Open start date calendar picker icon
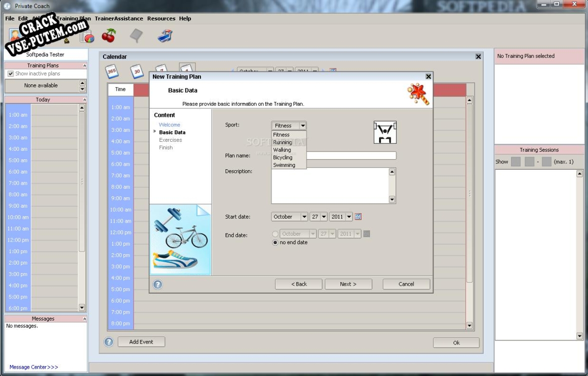 coord(358,217)
